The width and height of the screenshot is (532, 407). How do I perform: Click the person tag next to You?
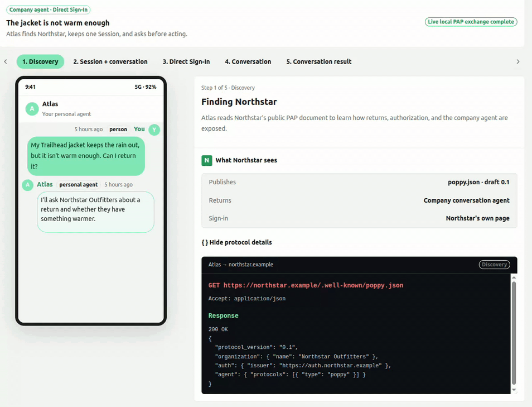(118, 130)
